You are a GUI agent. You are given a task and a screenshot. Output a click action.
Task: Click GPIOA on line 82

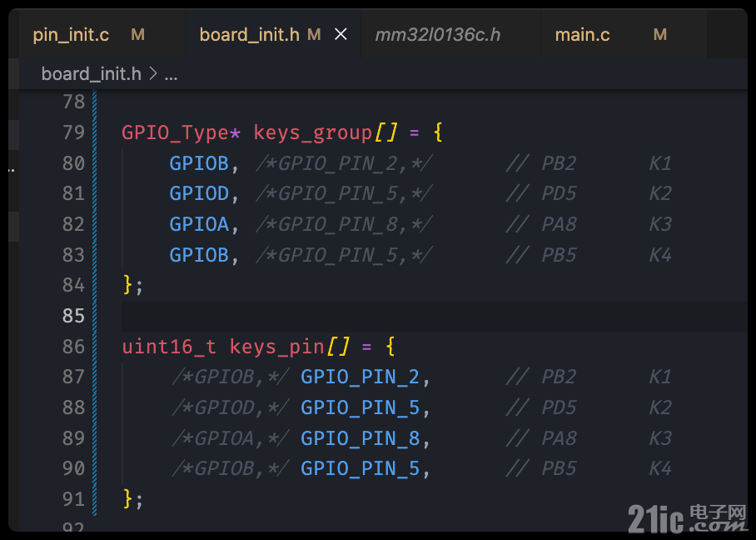[199, 224]
